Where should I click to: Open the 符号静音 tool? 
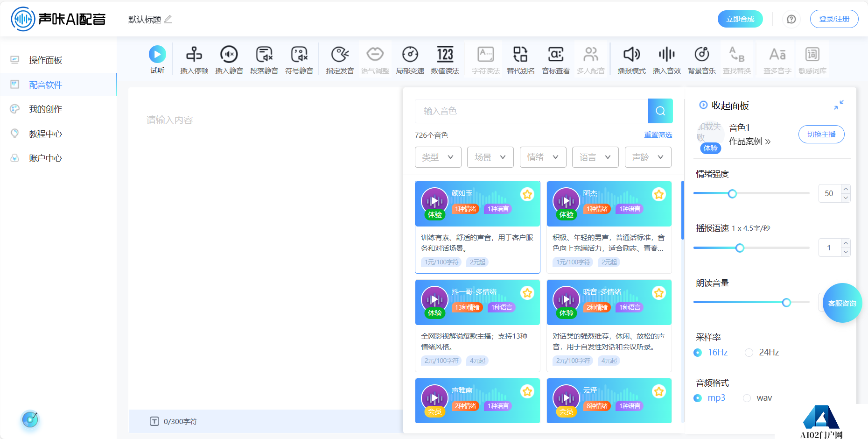pyautogui.click(x=299, y=60)
